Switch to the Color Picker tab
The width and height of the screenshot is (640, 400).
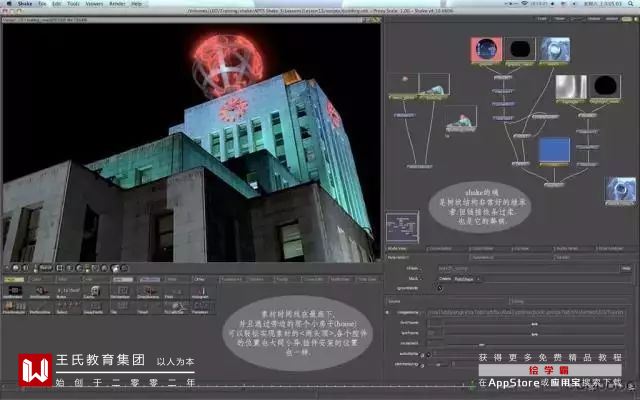pos(490,248)
